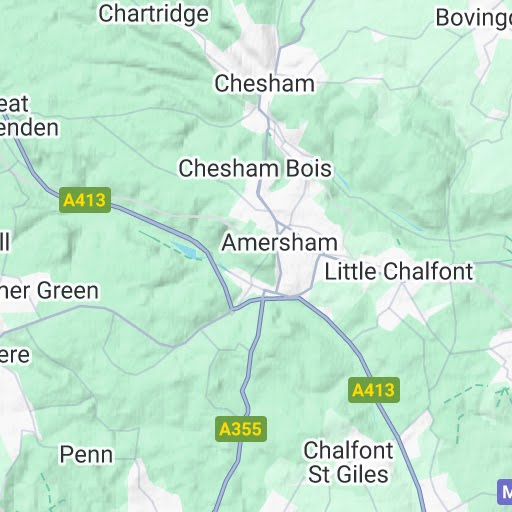Click the partially visible Bovingdon label
Viewport: 512px width, 512px height.
(x=474, y=18)
